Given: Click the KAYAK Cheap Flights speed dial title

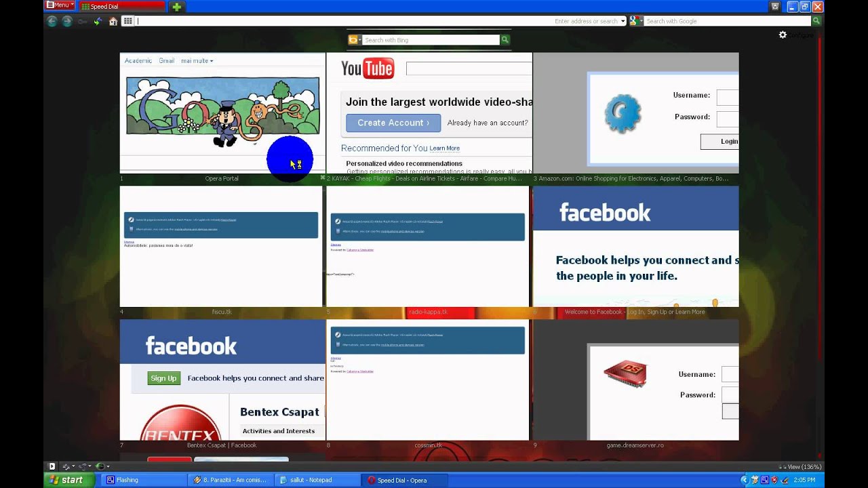Looking at the screenshot, I should (x=427, y=179).
